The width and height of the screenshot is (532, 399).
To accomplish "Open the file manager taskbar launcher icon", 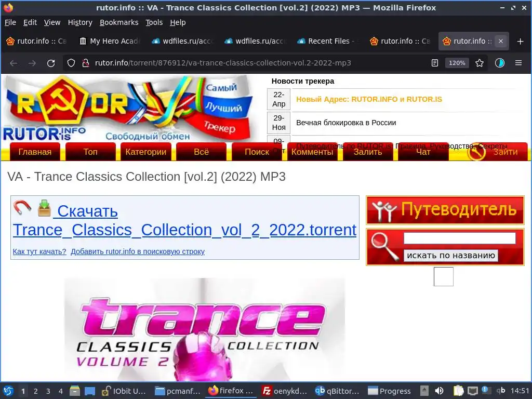I will tap(75, 391).
